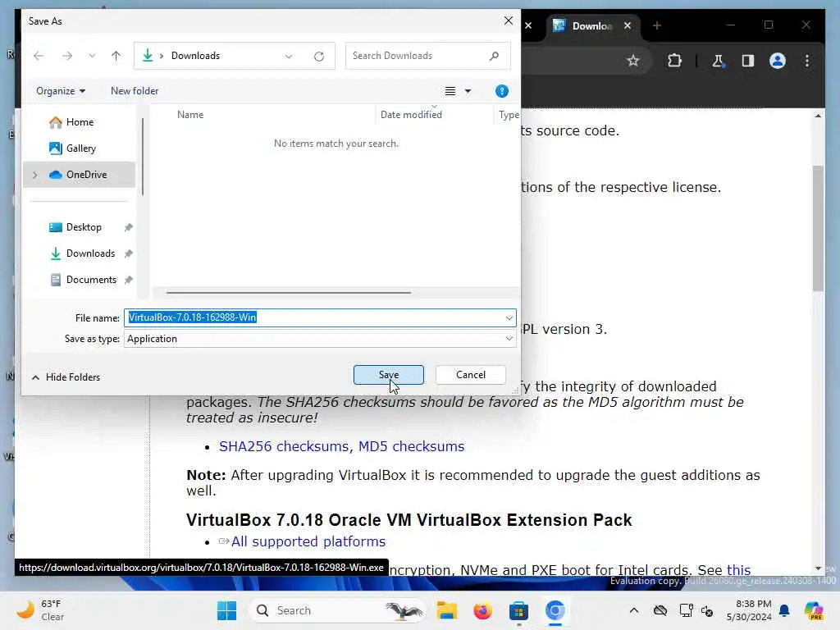
Task: Open the All supported platforms link
Action: (308, 541)
